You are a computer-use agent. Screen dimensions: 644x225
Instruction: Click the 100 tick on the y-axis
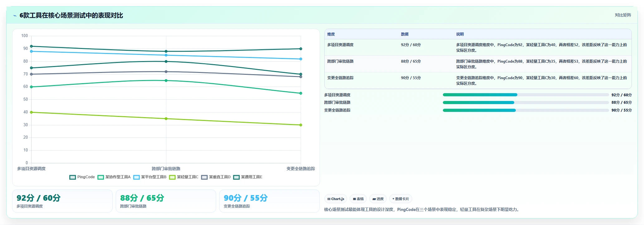pos(25,36)
